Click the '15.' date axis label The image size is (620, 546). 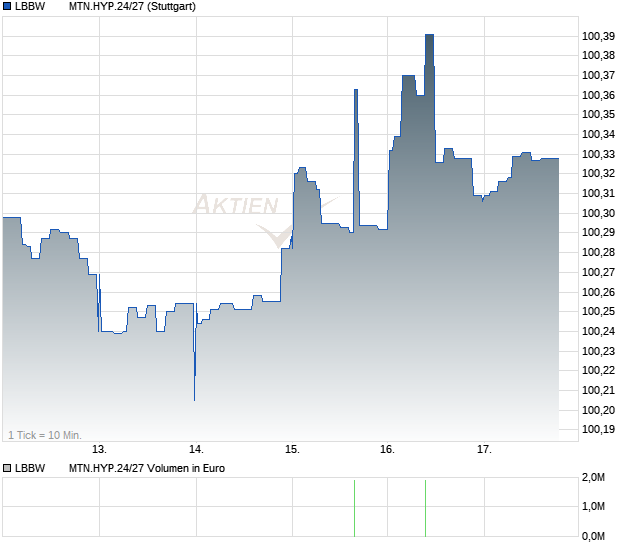[x=292, y=450]
